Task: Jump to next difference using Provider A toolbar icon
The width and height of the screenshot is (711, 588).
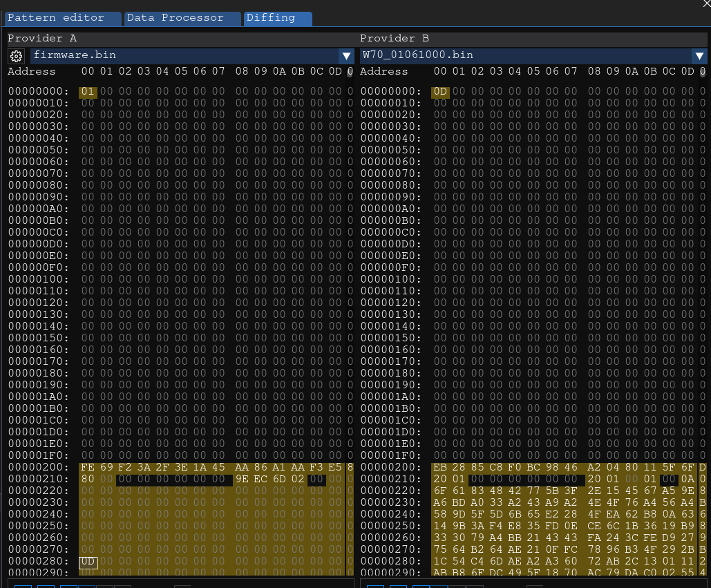Action: [x=68, y=585]
